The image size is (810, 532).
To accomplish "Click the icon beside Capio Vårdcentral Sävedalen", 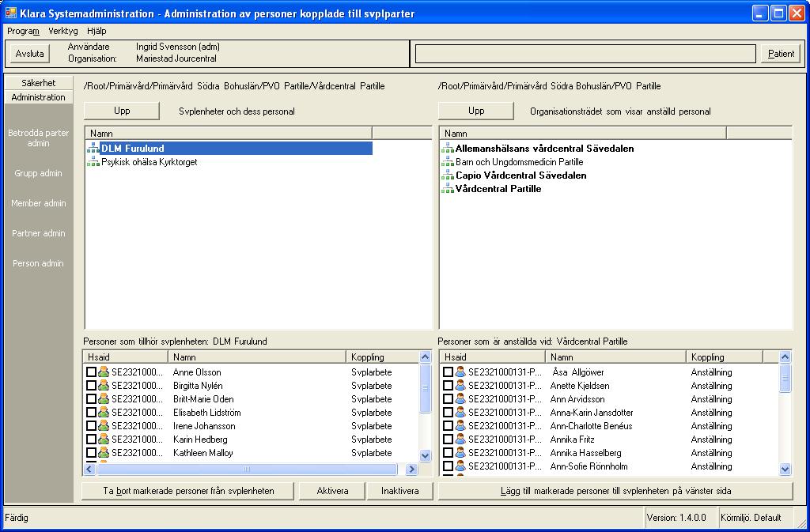I will (x=448, y=175).
